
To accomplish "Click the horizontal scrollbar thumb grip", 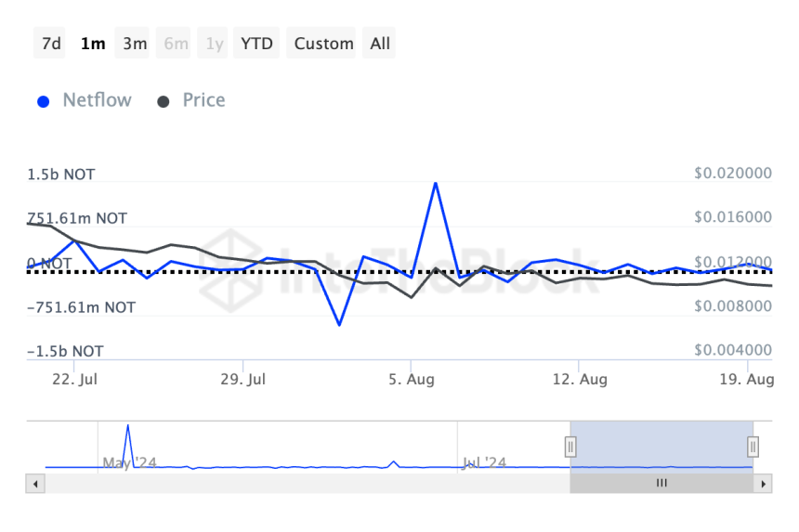I will [661, 484].
